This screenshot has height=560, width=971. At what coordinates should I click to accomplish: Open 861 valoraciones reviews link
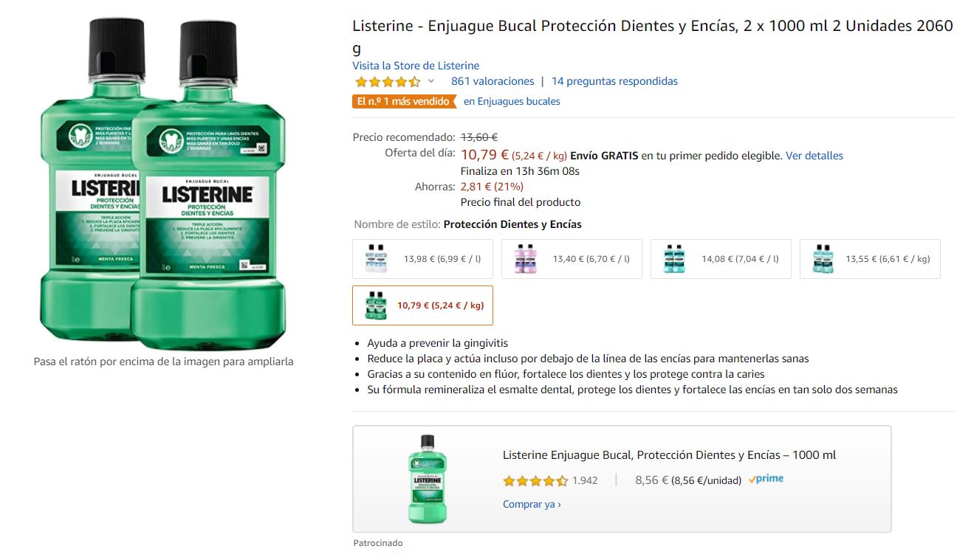click(493, 81)
